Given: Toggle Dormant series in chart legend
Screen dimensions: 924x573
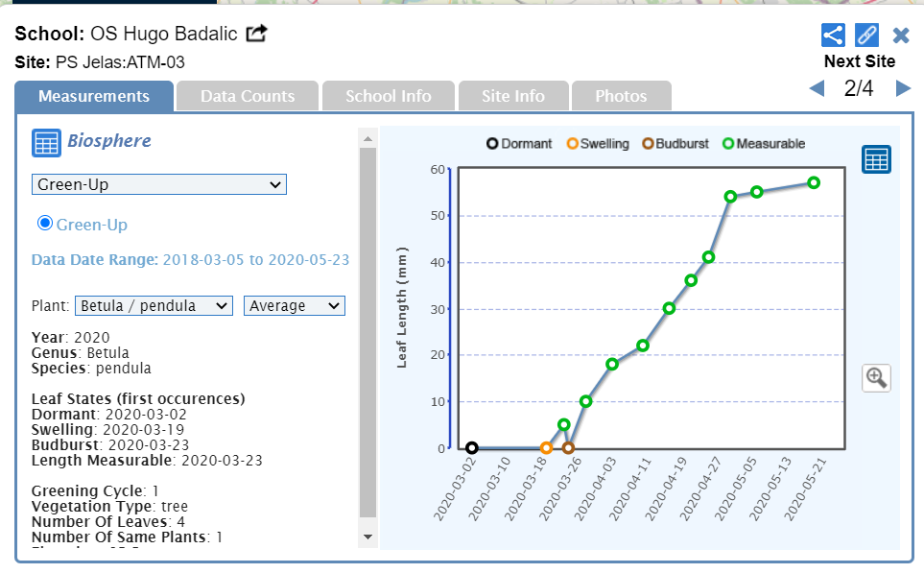Looking at the screenshot, I should 519,144.
